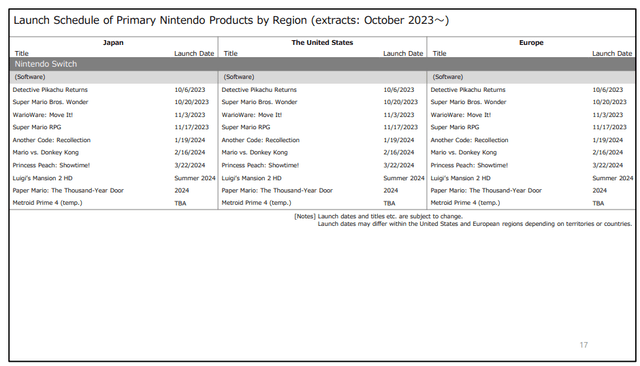Click Super Mario Bros. Wonder in Japan column
This screenshot has width=640, height=366.
tap(50, 102)
